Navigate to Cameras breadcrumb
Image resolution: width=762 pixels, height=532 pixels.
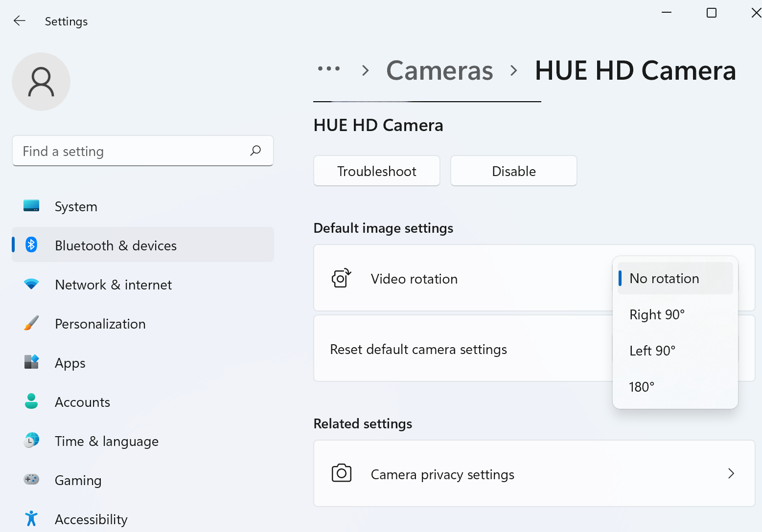[439, 70]
